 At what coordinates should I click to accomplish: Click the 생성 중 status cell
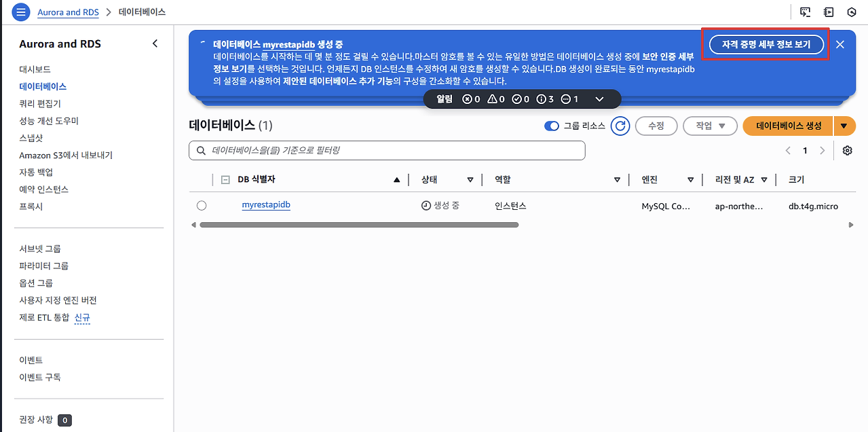click(440, 205)
